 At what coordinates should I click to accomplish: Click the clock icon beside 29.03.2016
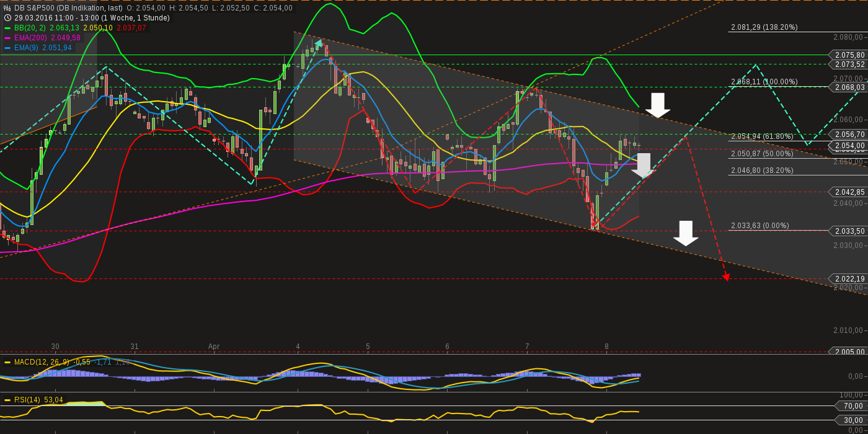(7, 18)
